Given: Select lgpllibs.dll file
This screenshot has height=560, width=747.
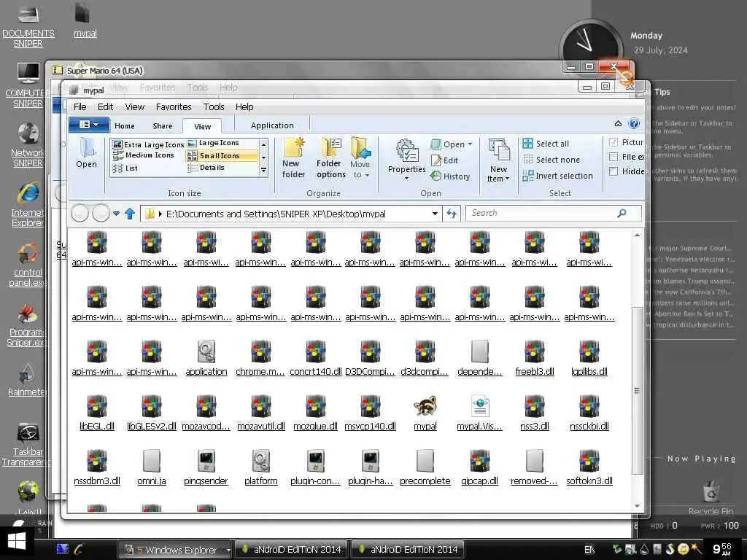Looking at the screenshot, I should pos(589,357).
